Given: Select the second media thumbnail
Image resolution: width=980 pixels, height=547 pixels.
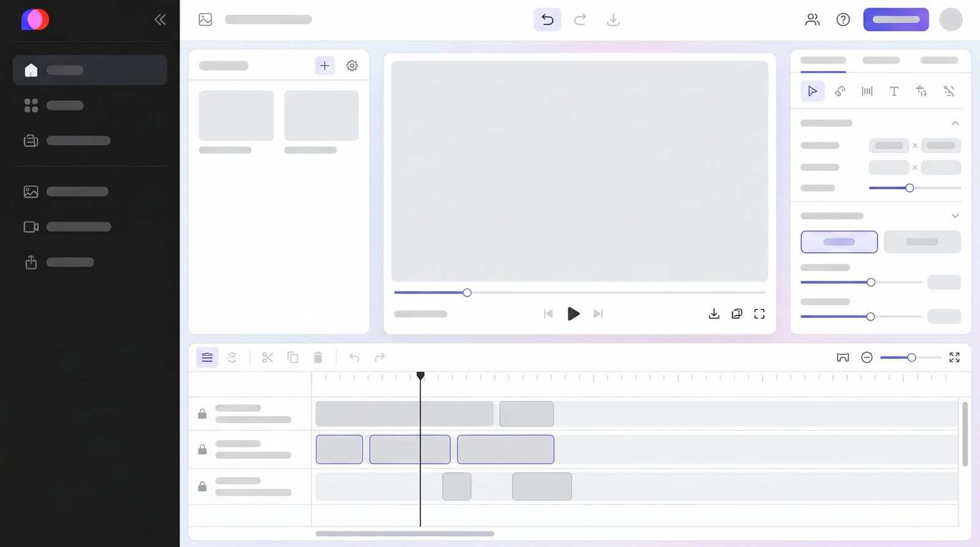Looking at the screenshot, I should (322, 116).
